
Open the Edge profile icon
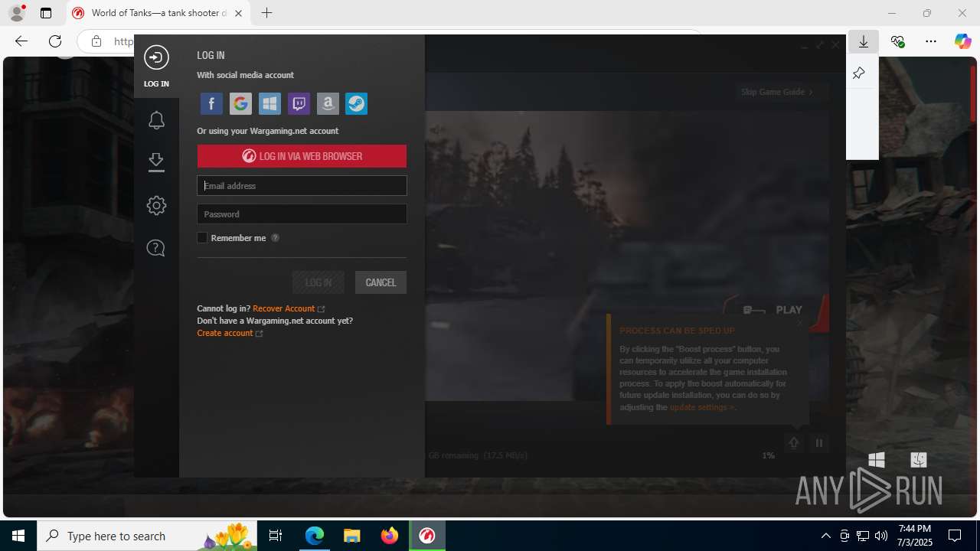pyautogui.click(x=17, y=13)
